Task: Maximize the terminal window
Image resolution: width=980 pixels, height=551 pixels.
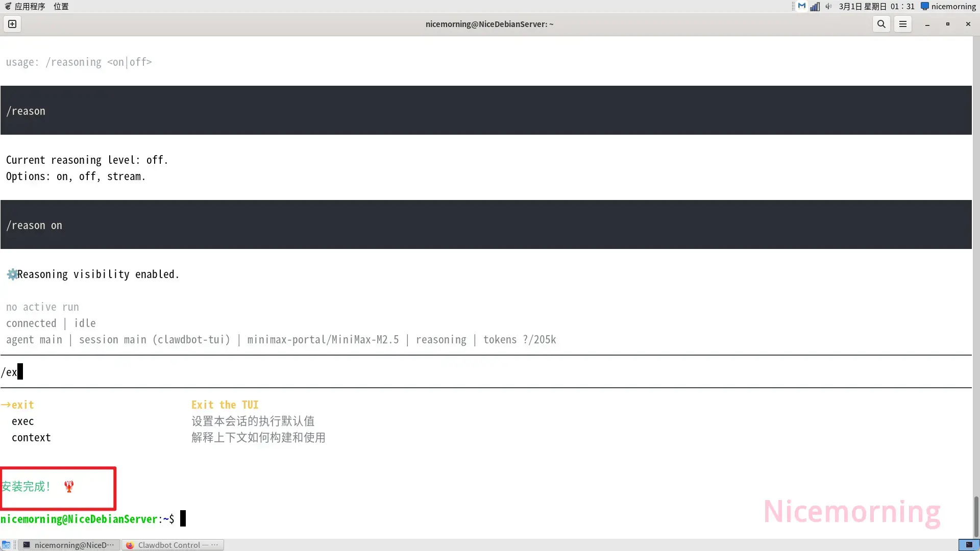Action: click(x=948, y=24)
